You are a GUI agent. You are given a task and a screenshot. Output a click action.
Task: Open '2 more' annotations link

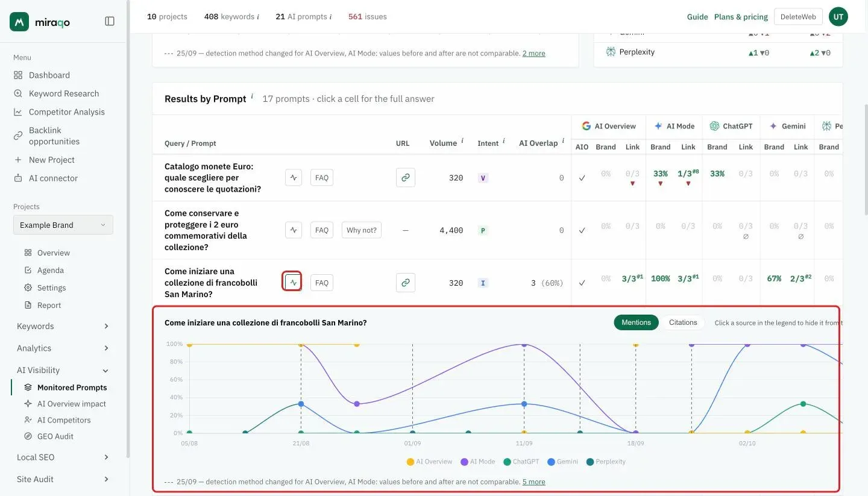coord(533,53)
